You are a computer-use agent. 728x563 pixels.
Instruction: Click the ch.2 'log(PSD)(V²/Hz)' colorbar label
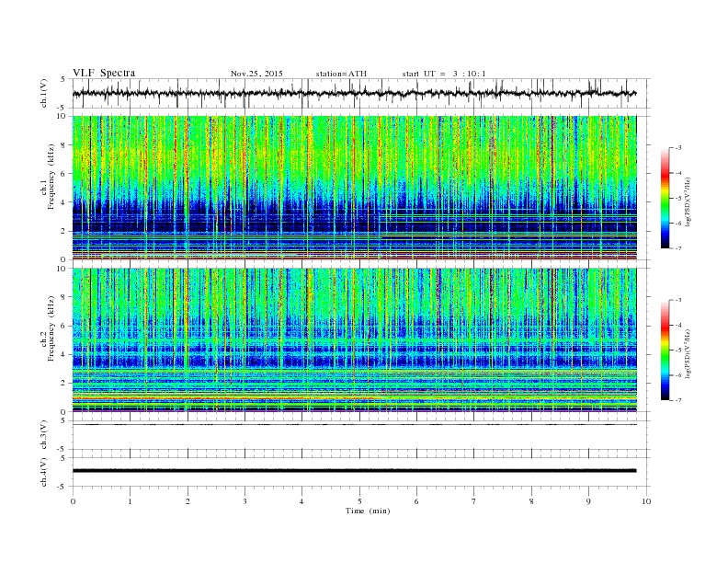point(688,353)
